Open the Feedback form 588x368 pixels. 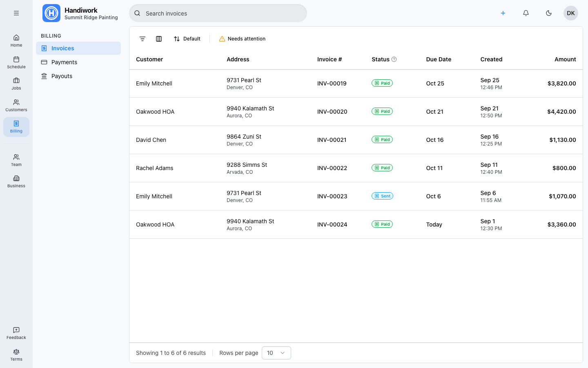(x=16, y=333)
